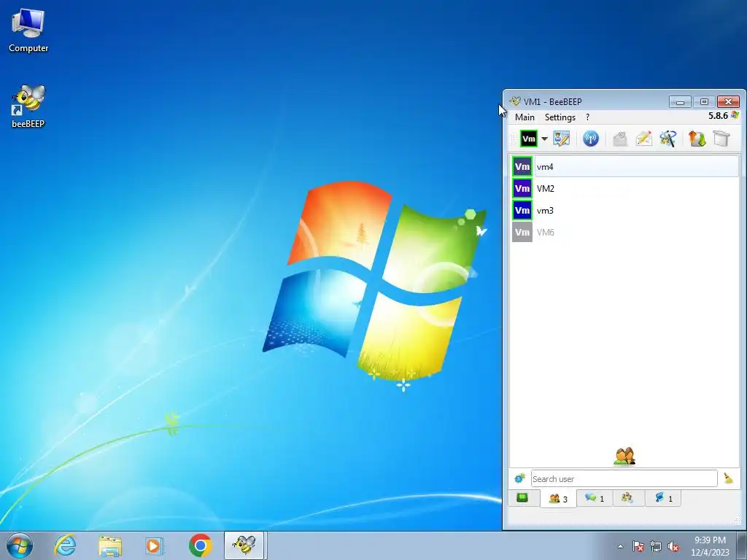
Task: Click the vm4 avatar thumbnail
Action: click(x=522, y=167)
